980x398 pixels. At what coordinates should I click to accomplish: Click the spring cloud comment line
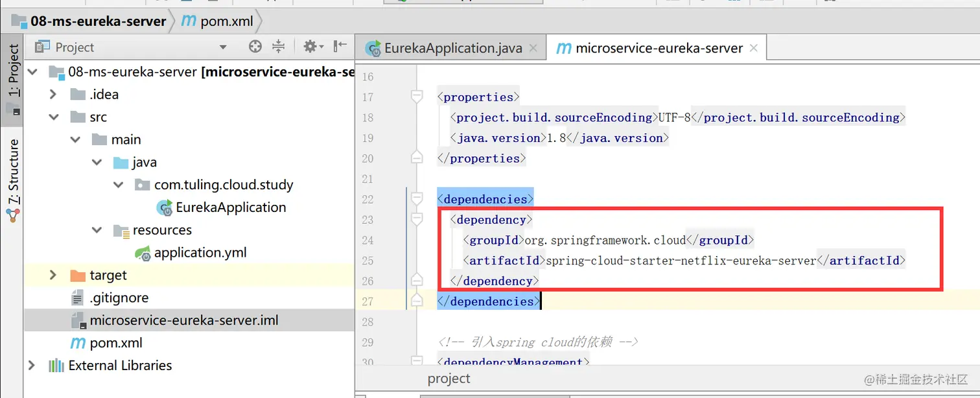click(538, 342)
